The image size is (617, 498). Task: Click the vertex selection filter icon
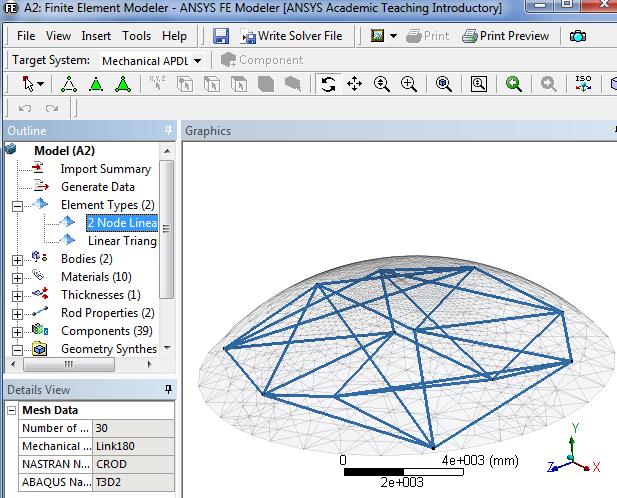pyautogui.click(x=185, y=84)
